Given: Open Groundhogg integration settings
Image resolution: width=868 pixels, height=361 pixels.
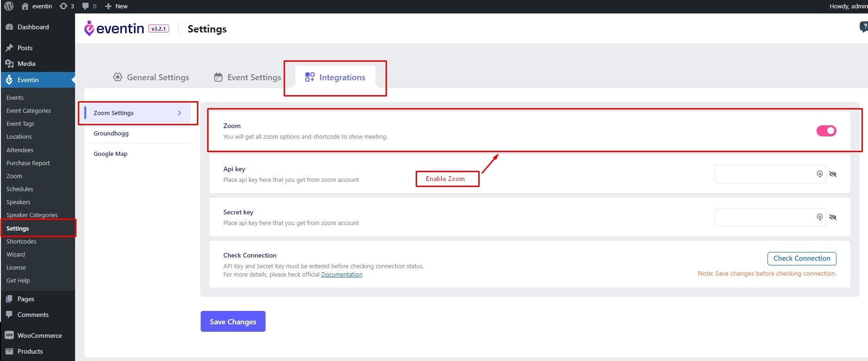Looking at the screenshot, I should tap(111, 133).
